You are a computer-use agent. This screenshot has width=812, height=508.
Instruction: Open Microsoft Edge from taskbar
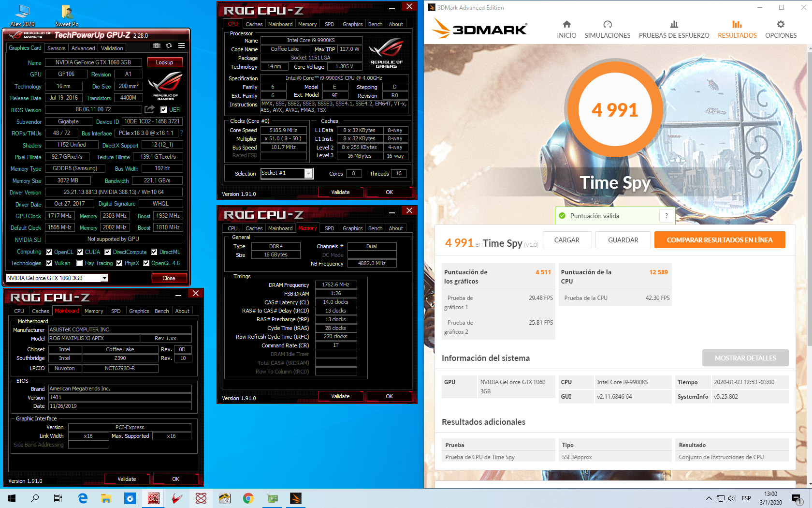coord(83,498)
